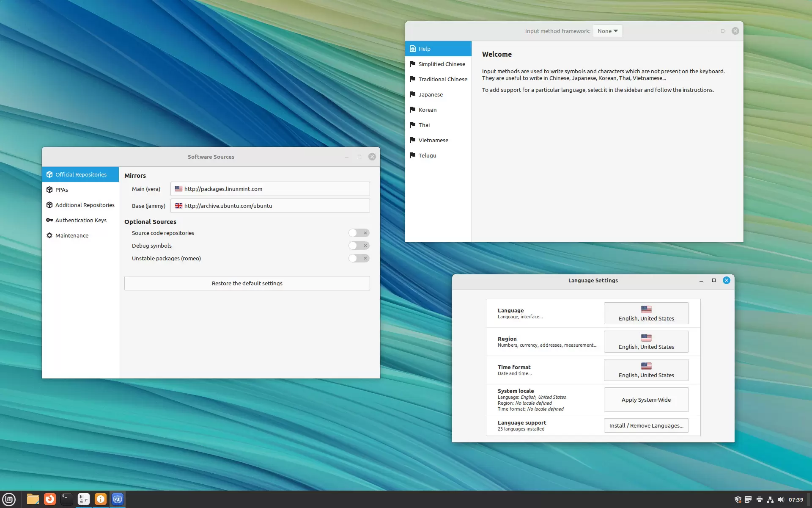
Task: Select the Vietnamese input method flag icon
Action: click(x=412, y=140)
